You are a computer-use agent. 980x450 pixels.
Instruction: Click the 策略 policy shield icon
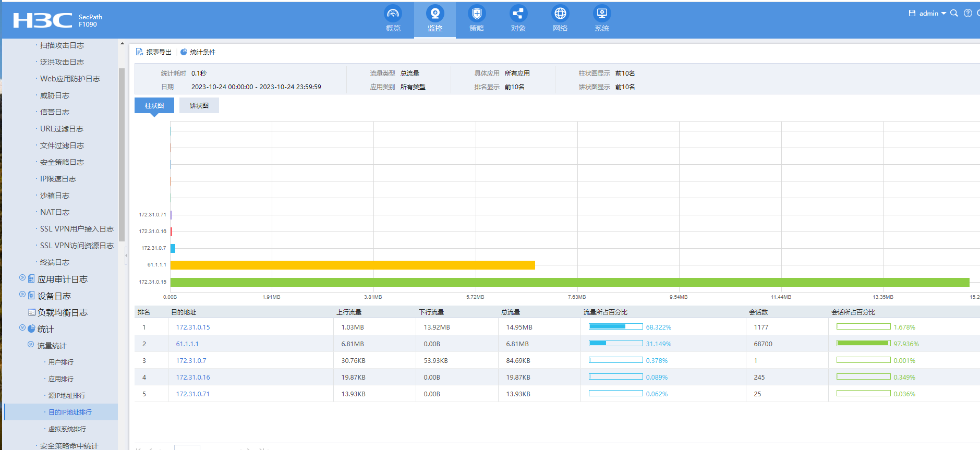[476, 14]
